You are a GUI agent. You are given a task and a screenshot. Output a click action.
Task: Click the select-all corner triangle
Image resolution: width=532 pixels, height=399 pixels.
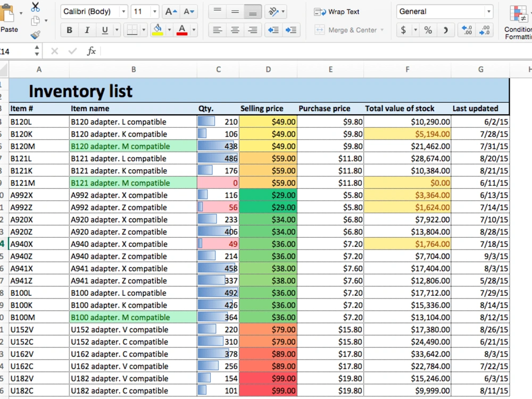tap(4, 70)
